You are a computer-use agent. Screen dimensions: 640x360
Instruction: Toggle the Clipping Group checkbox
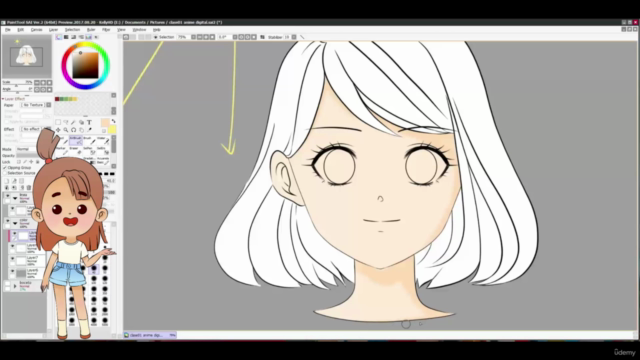point(5,167)
